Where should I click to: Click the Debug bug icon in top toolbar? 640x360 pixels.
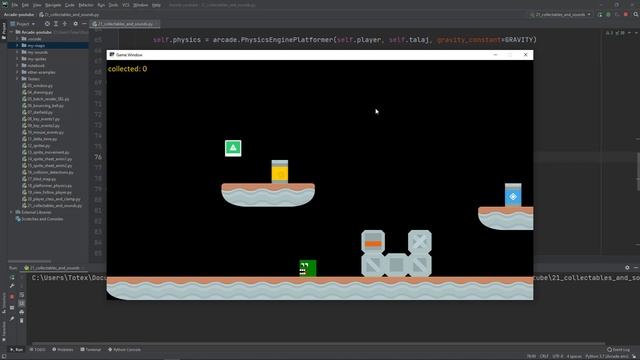click(608, 15)
